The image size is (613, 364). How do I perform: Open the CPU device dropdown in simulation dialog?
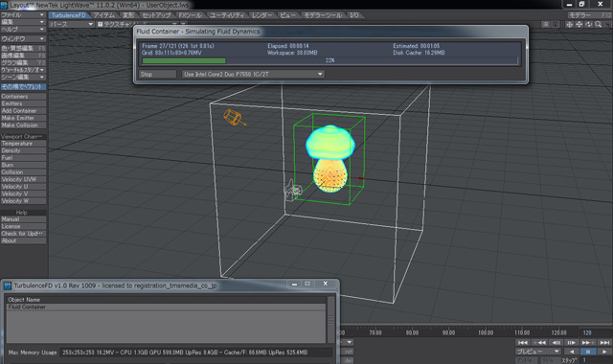253,74
